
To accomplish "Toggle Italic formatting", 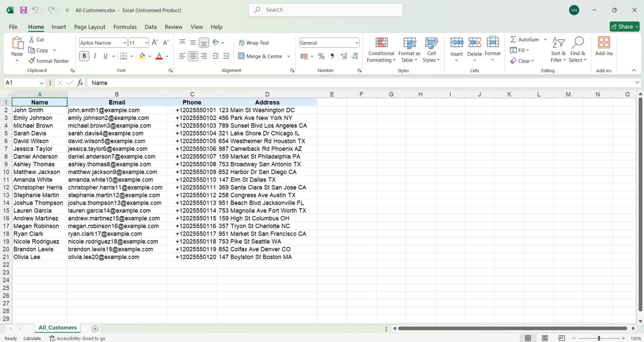I will click(95, 56).
